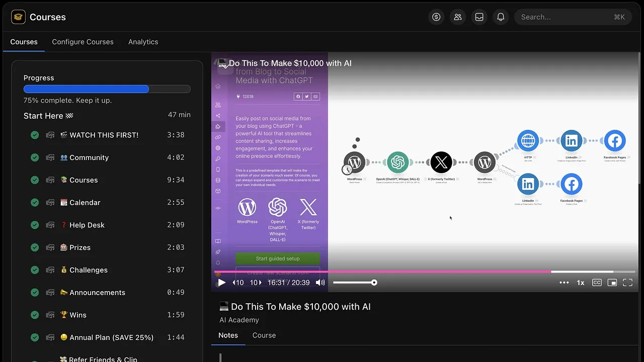Open the Course tab below video
This screenshot has height=362, width=644.
(x=264, y=335)
